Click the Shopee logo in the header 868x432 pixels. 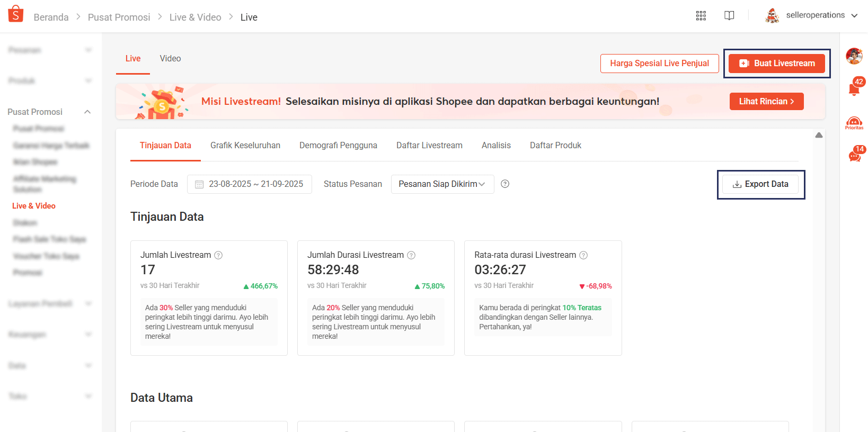click(16, 14)
